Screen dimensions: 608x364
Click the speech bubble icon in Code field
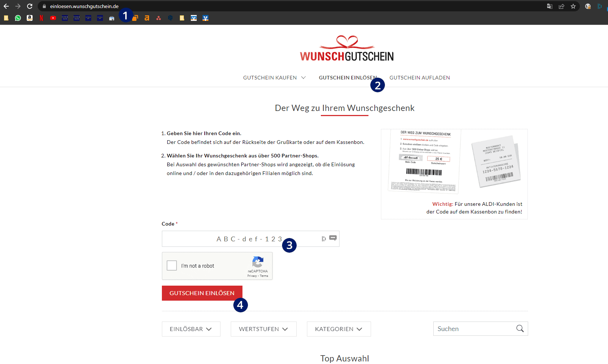[x=333, y=238]
